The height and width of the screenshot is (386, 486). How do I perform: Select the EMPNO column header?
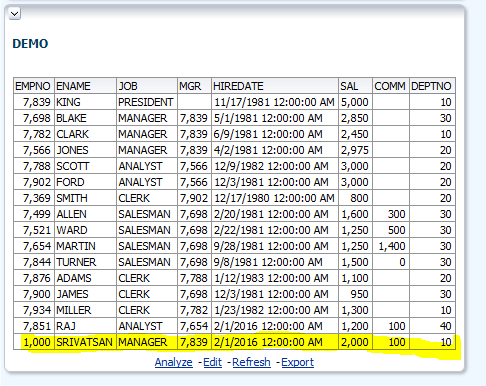34,86
